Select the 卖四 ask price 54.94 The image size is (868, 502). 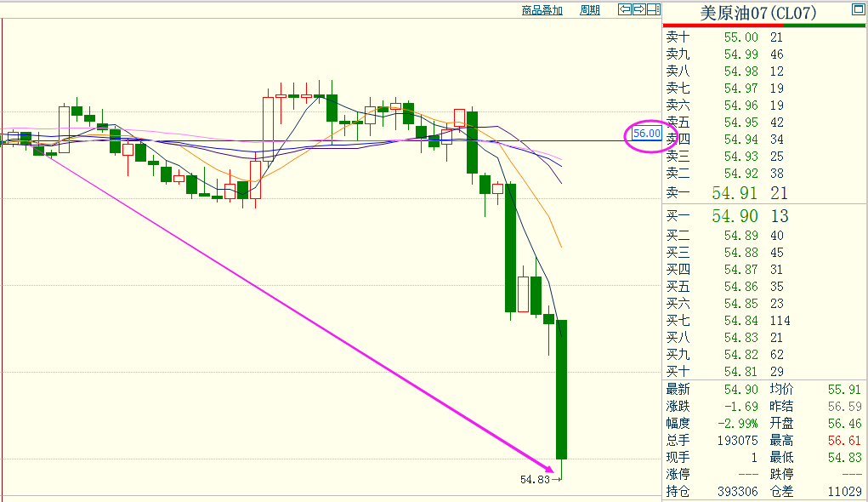pyautogui.click(x=741, y=139)
